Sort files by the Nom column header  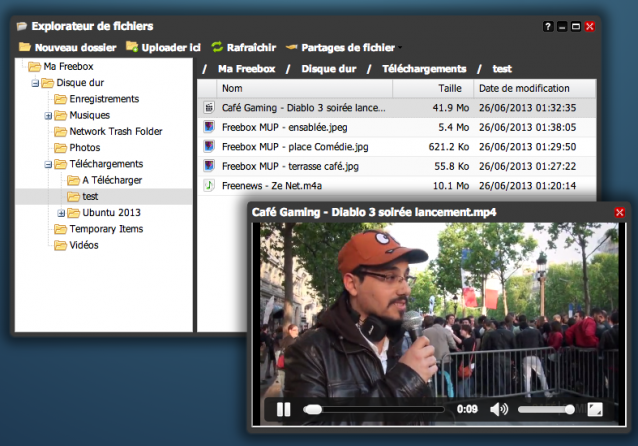click(304, 88)
